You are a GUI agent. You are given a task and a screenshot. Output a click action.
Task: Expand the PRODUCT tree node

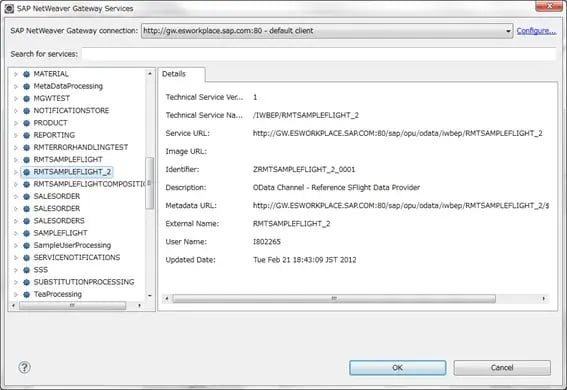click(x=16, y=123)
